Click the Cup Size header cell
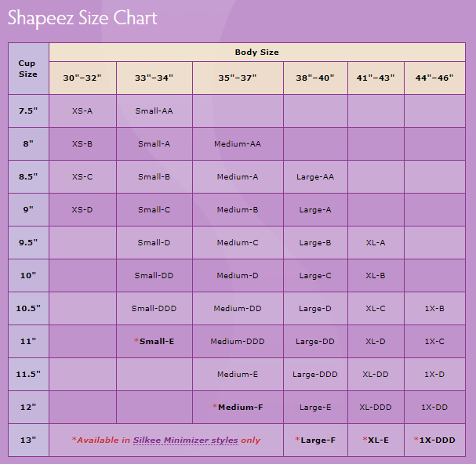 point(27,68)
